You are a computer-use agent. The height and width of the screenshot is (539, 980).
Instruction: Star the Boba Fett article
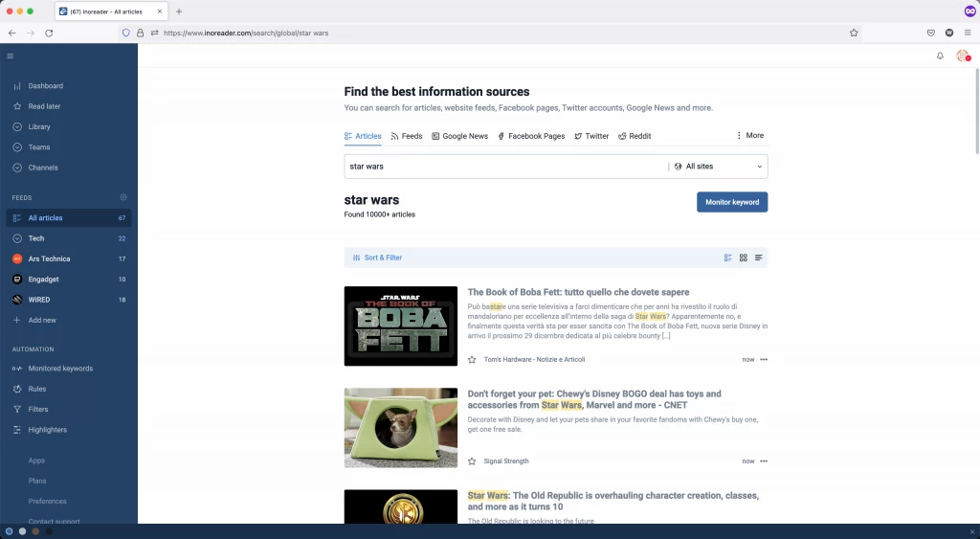click(472, 360)
